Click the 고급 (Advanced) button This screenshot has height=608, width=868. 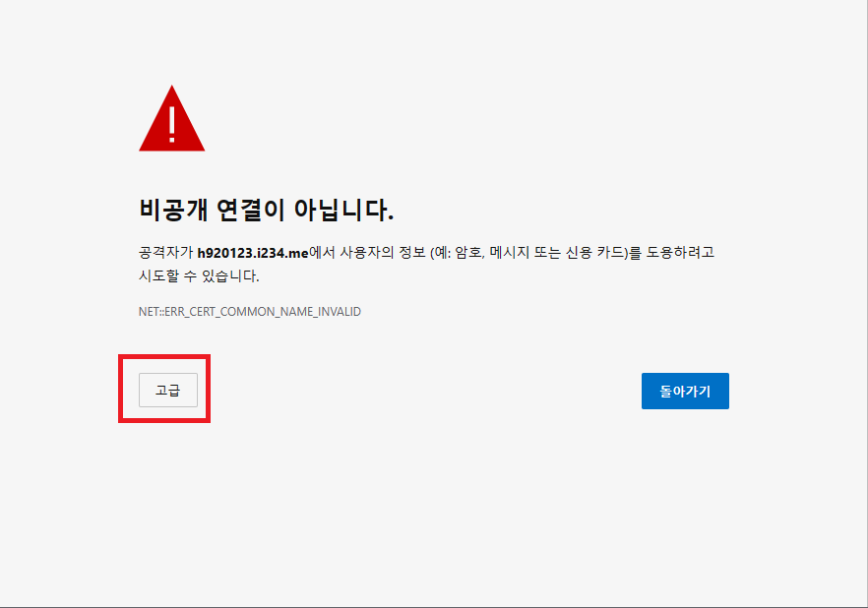click(167, 390)
